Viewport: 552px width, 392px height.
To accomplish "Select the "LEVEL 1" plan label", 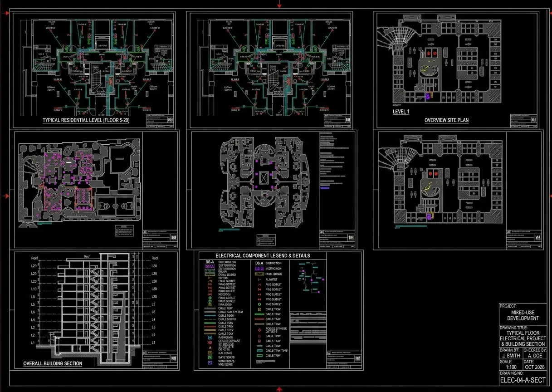I will pyautogui.click(x=401, y=111).
